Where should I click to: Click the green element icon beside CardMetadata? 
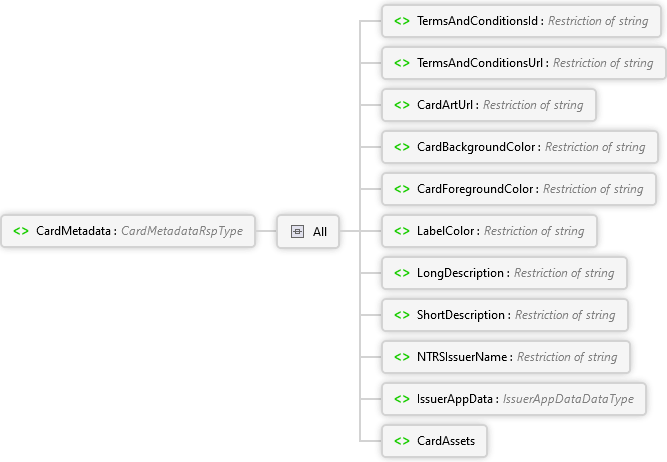(x=21, y=231)
